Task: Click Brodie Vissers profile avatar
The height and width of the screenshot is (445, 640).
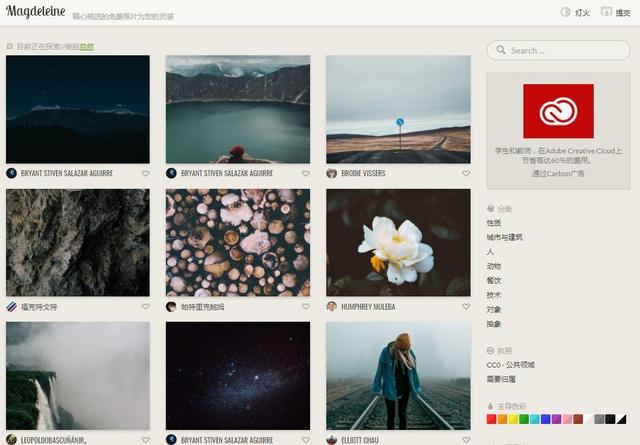Action: coord(331,173)
